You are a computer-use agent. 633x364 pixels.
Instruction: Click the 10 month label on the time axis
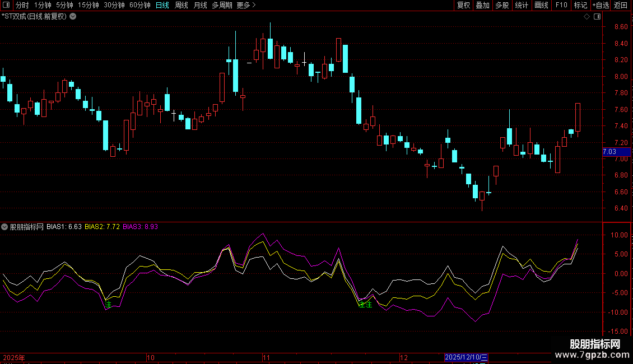[151, 357]
